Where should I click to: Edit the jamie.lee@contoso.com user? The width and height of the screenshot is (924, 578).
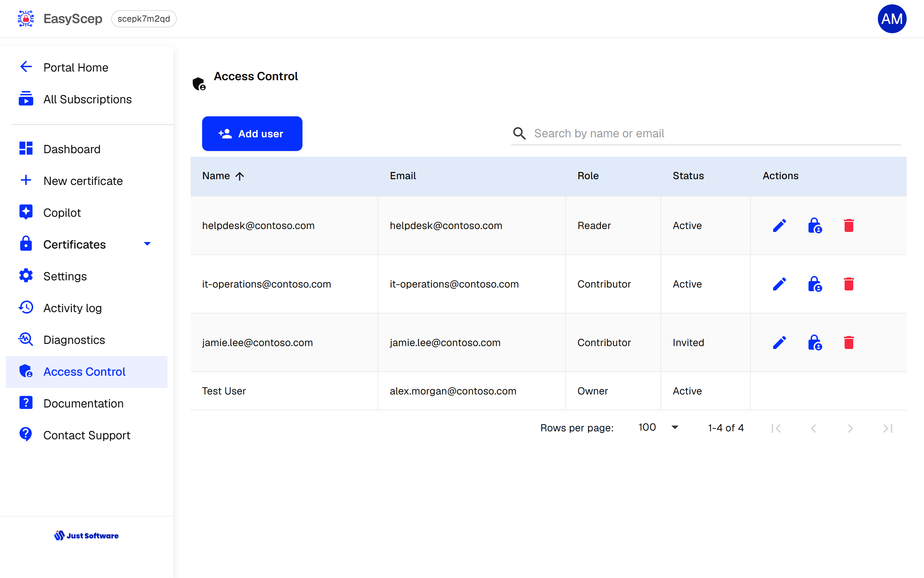tap(779, 342)
